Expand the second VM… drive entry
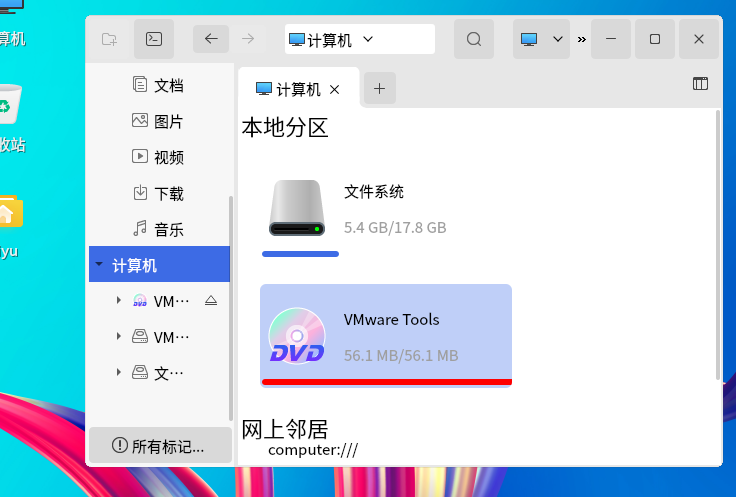 [x=119, y=336]
